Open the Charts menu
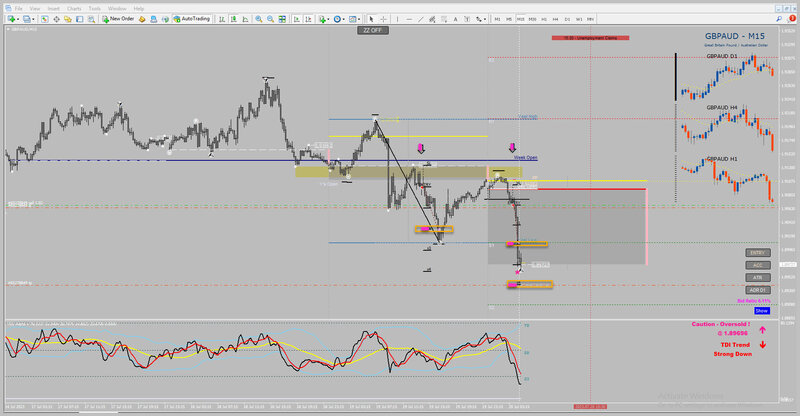The width and height of the screenshot is (800, 416). (74, 9)
